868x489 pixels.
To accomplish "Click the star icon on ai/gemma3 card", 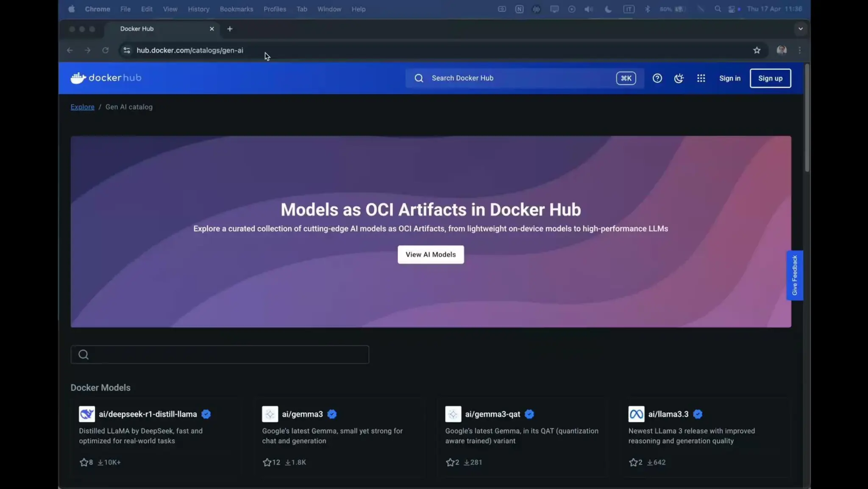I will 267,462.
